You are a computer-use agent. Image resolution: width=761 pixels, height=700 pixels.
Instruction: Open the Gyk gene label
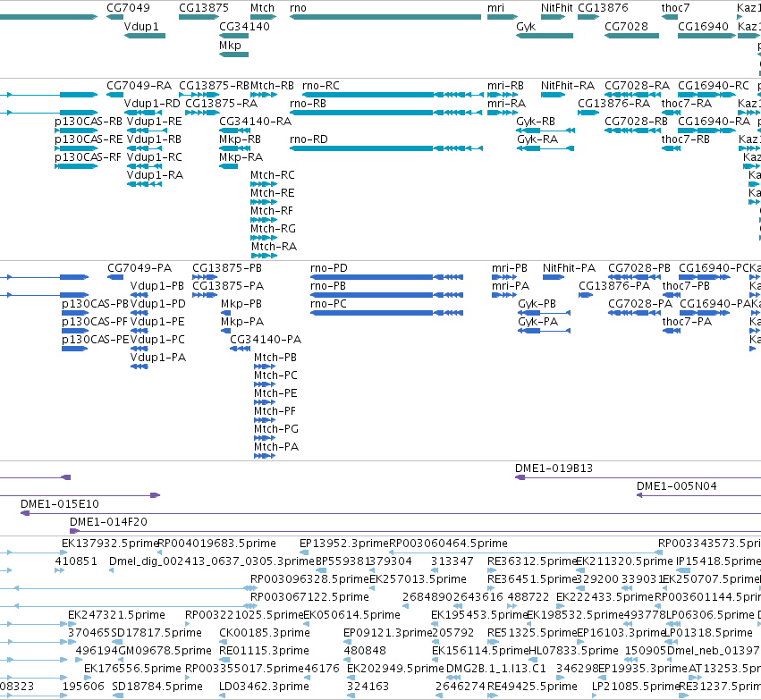526,26
